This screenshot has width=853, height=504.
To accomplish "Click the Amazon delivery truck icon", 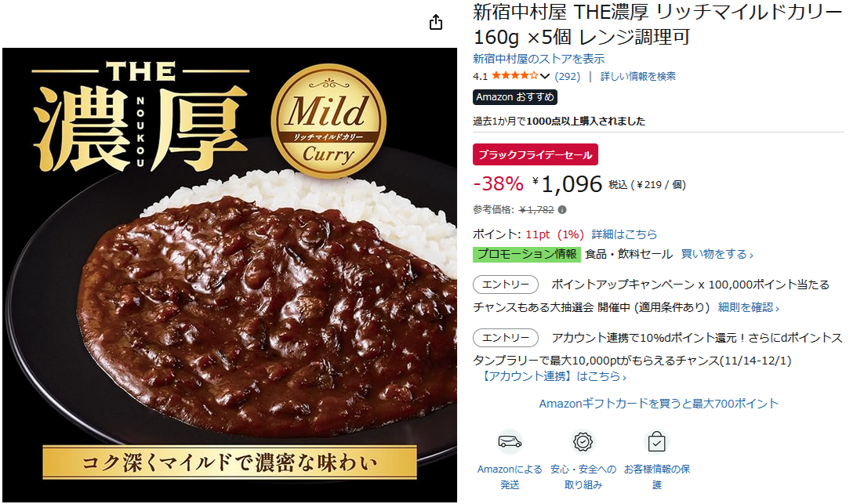I will point(510,441).
